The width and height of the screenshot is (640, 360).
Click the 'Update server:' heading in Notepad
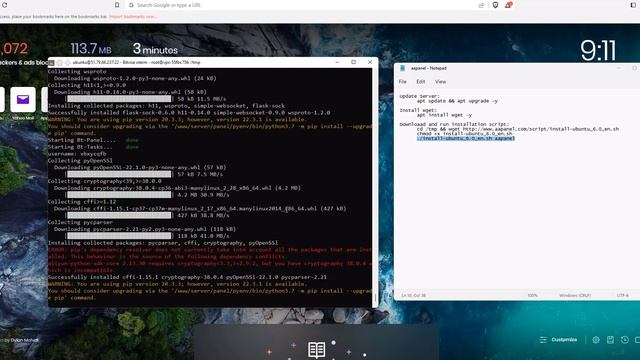pos(419,96)
